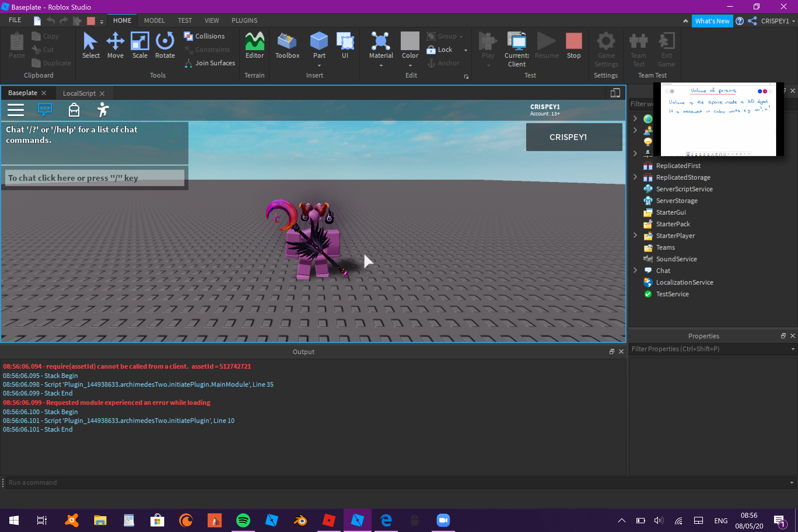Select the Move tool
The image size is (798, 532).
(x=116, y=46)
